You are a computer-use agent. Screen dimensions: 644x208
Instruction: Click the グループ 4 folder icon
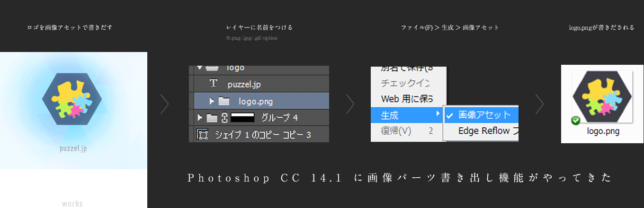212,118
